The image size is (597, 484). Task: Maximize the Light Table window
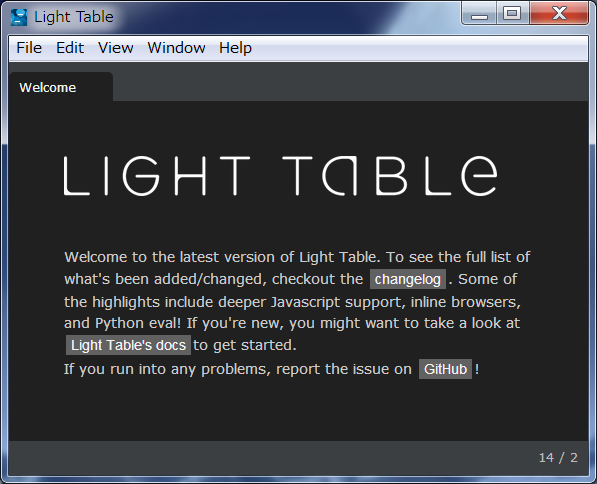pos(512,14)
